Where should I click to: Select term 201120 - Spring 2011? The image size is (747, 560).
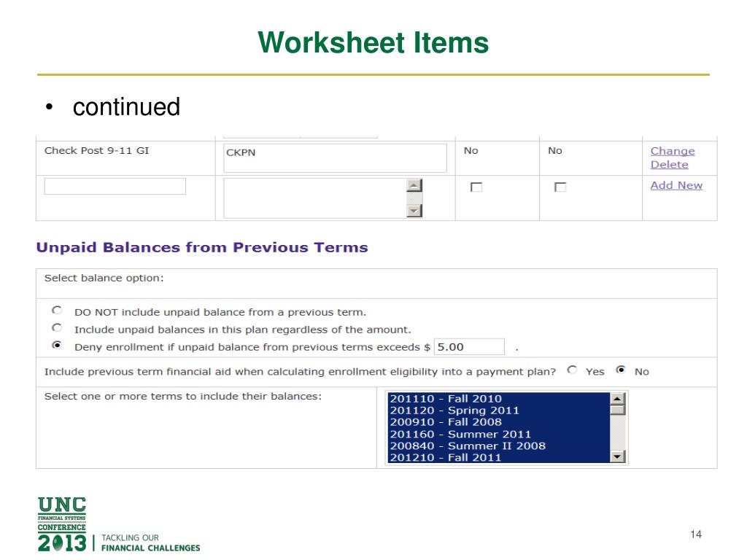coord(498,411)
